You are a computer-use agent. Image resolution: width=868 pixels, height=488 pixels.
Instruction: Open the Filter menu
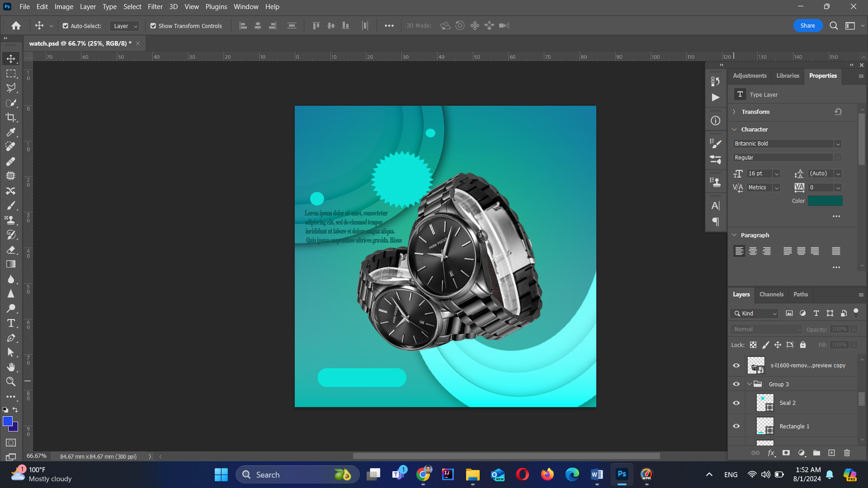[155, 7]
